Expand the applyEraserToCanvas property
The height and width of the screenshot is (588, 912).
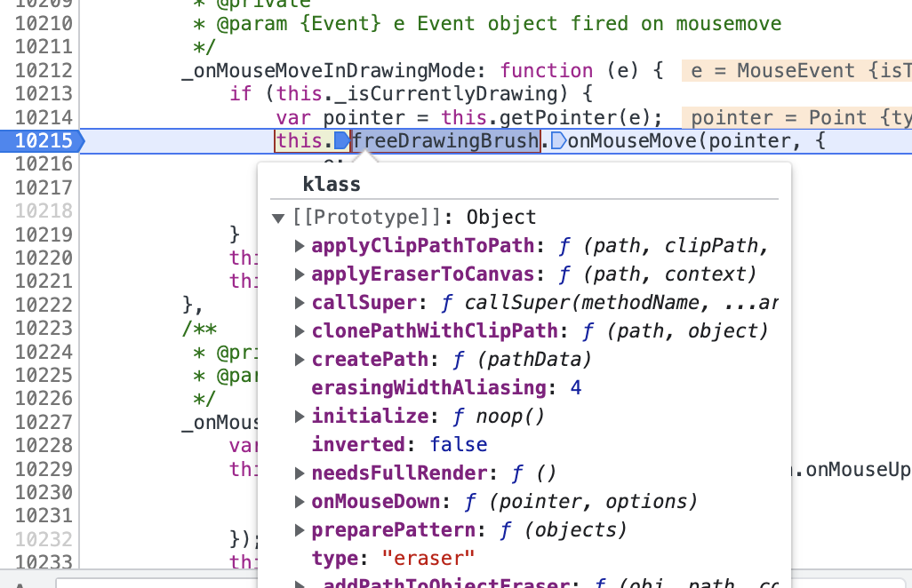point(300,274)
